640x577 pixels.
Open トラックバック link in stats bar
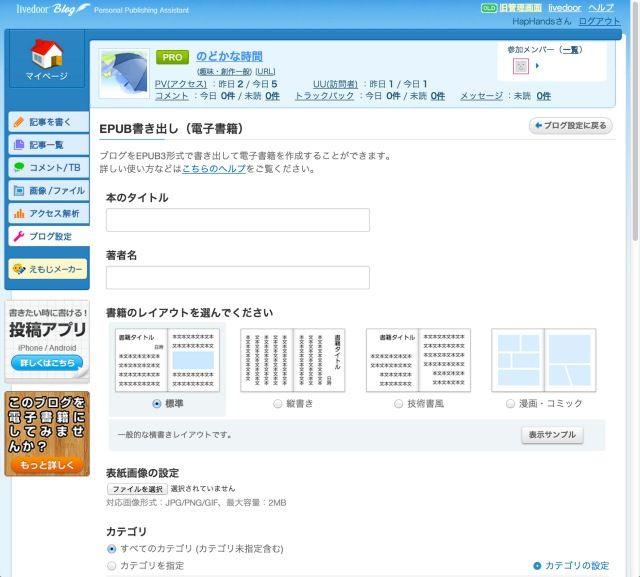pyautogui.click(x=324, y=96)
